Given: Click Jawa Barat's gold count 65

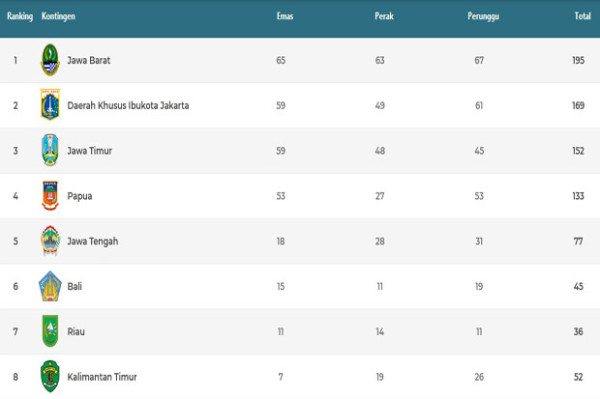Looking at the screenshot, I should pos(281,60).
